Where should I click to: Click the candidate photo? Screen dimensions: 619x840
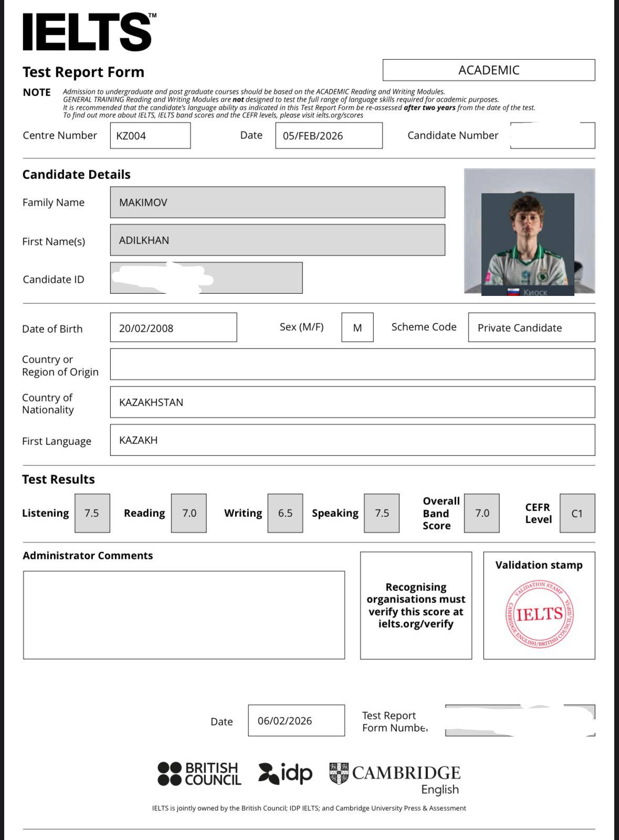point(529,231)
